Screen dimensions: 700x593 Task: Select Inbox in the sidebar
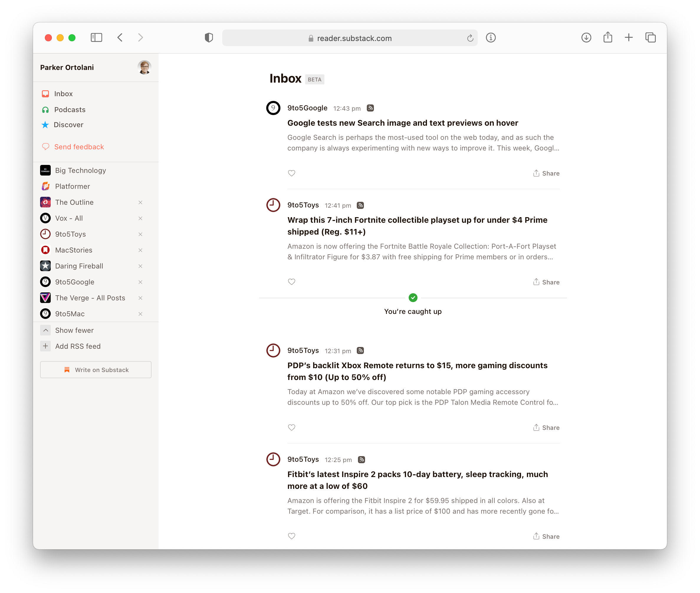(63, 94)
